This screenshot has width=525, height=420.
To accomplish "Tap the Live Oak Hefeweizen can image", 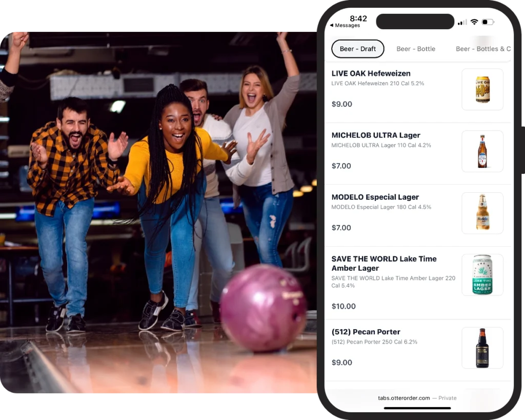I will coord(482,90).
